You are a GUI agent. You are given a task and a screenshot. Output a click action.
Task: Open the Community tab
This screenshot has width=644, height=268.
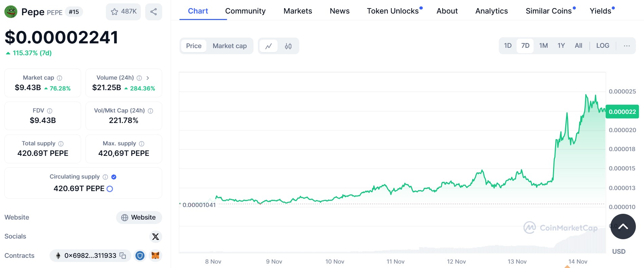click(x=245, y=11)
